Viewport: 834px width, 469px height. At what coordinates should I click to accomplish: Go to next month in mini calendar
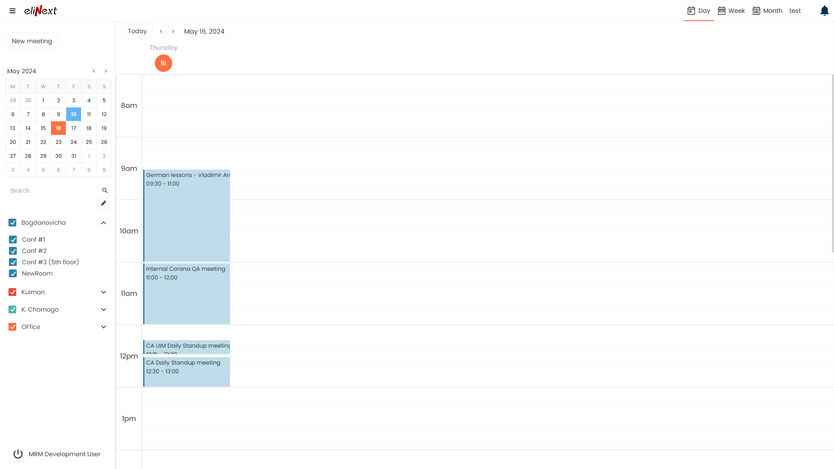106,71
